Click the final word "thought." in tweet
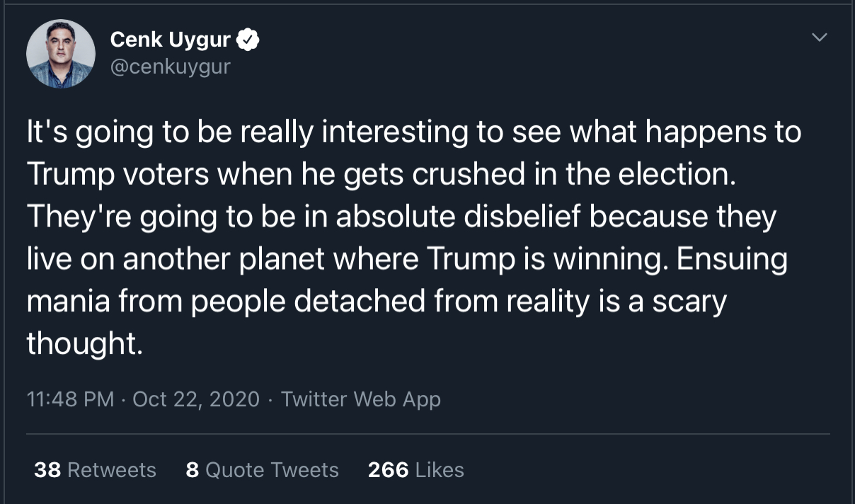The image size is (855, 504). 85,344
